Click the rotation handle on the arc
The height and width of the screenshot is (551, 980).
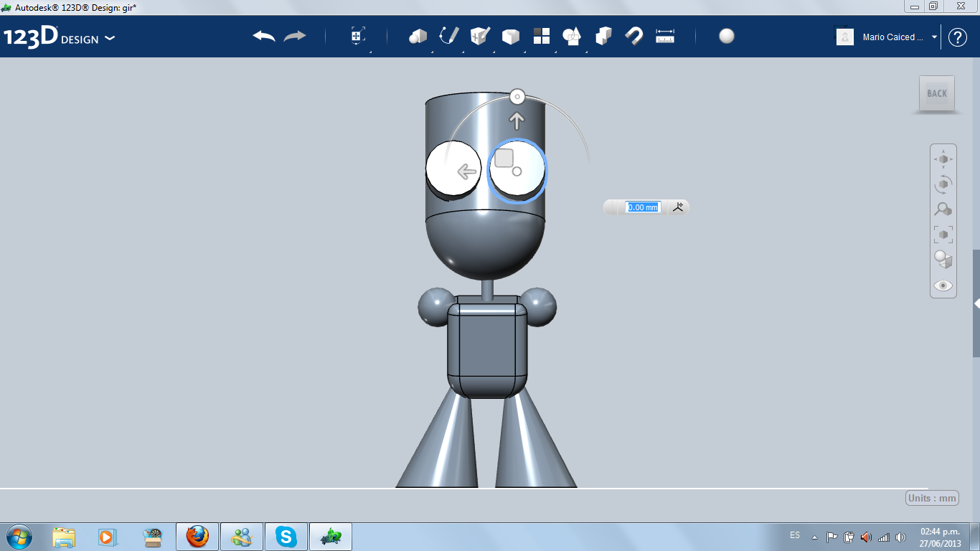pyautogui.click(x=517, y=96)
